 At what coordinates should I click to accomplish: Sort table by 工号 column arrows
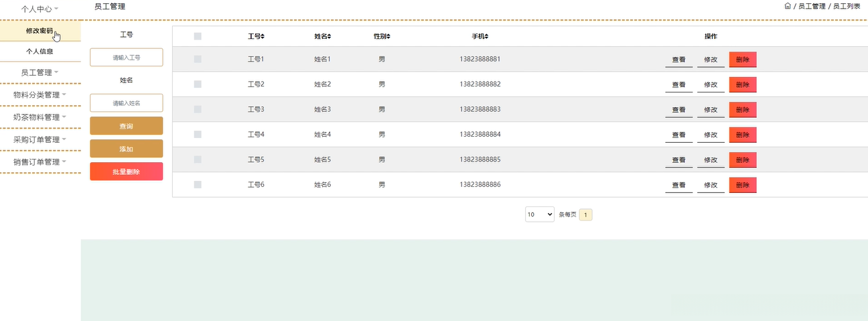(x=263, y=36)
